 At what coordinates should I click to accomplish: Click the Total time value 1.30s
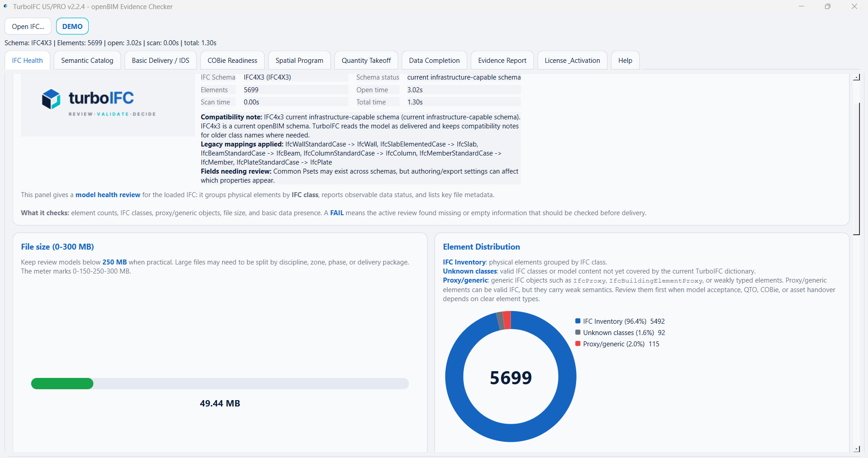point(463,102)
